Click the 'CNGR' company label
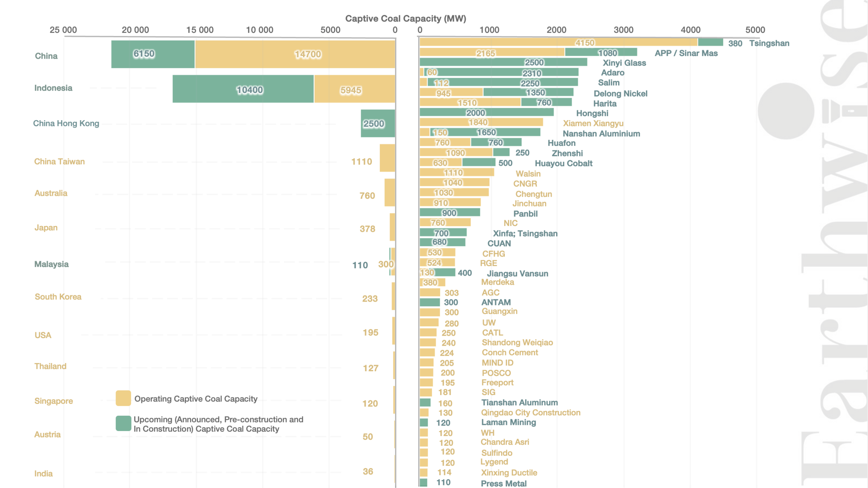Viewport: 868px width, 488px height. click(525, 184)
